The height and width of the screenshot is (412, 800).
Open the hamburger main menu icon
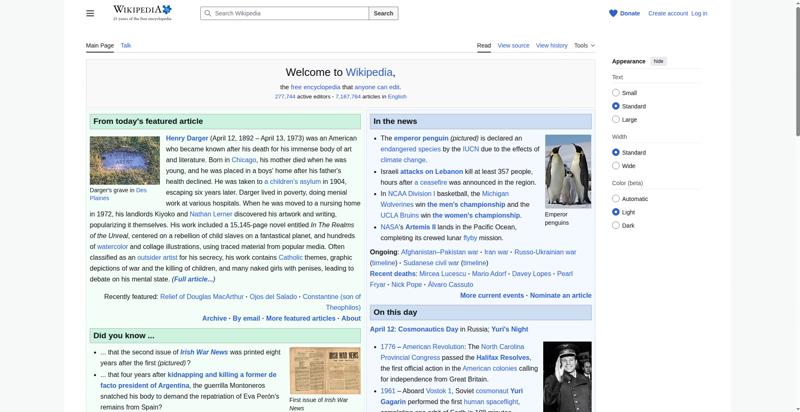point(90,13)
